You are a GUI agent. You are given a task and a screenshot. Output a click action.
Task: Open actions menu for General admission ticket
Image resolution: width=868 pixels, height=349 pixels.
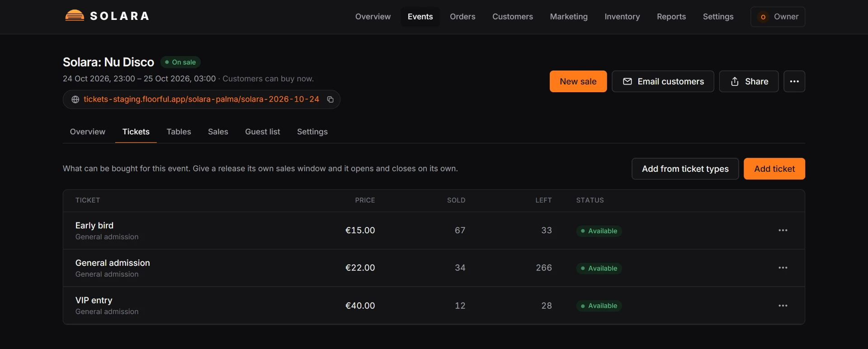[x=783, y=268]
